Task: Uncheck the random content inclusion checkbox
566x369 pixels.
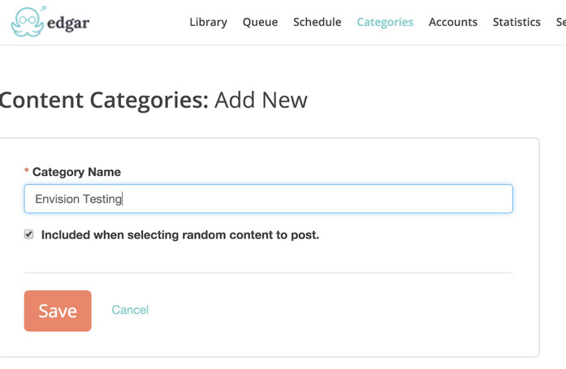Action: click(x=29, y=234)
